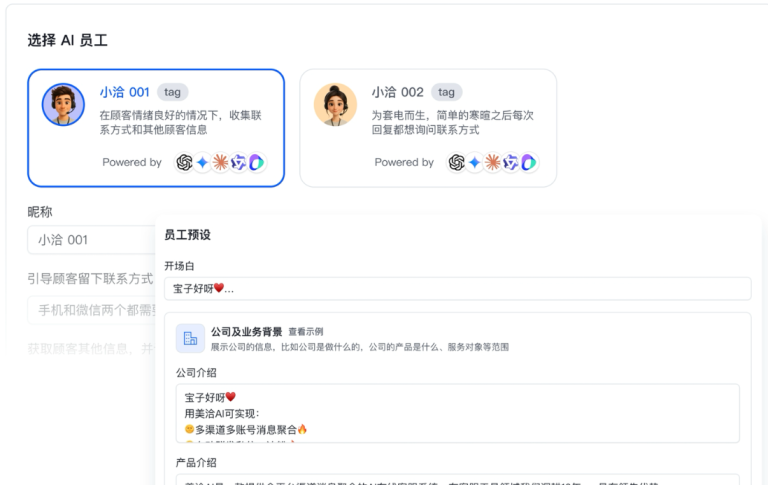Click blue Gemini star on 小洽 002 card
The image size is (768, 485).
tap(475, 162)
